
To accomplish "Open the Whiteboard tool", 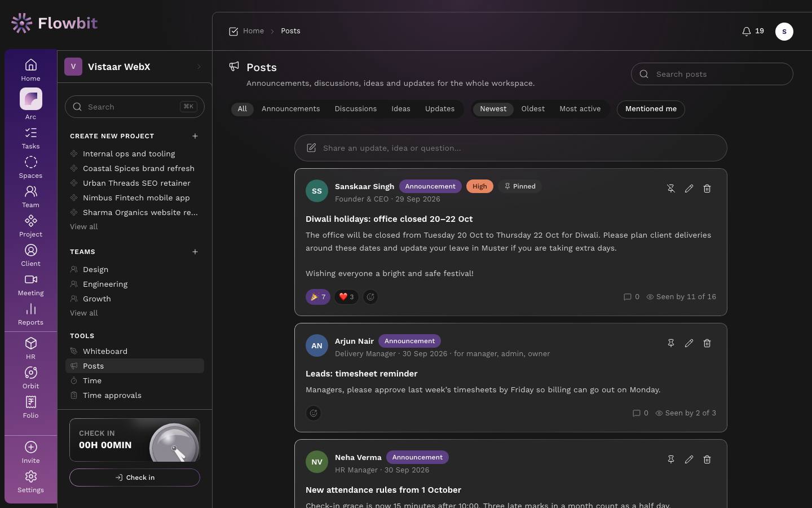I will click(x=135, y=351).
